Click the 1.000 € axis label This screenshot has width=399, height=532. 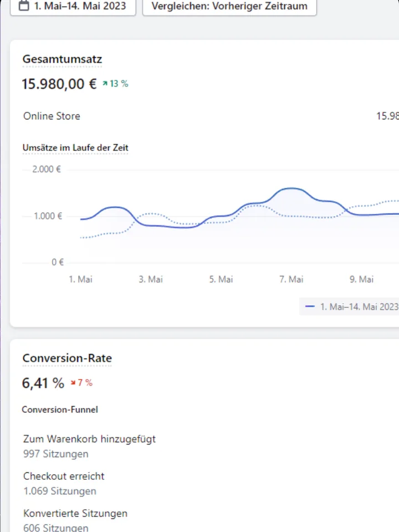click(48, 216)
